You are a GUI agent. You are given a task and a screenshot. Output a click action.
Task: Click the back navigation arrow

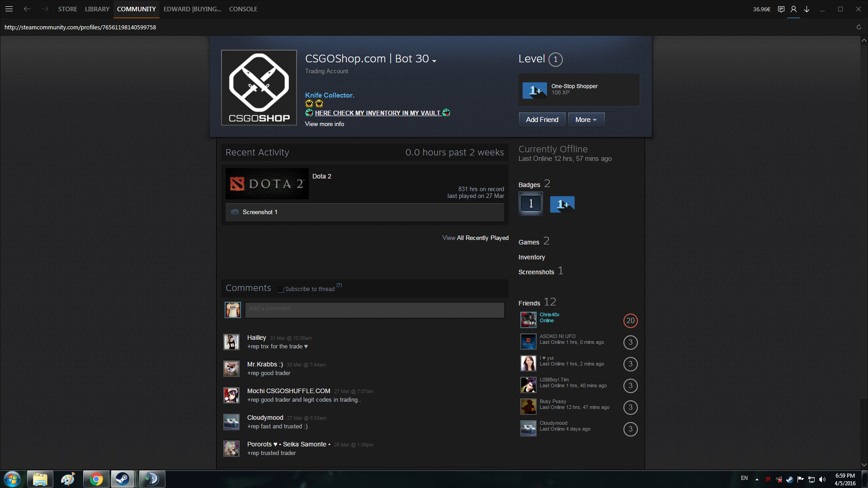(x=27, y=9)
